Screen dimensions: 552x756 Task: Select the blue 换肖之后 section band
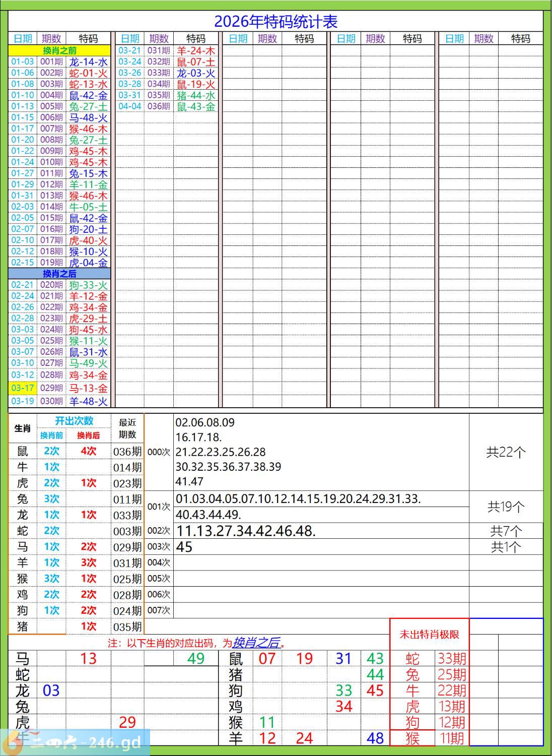click(59, 274)
